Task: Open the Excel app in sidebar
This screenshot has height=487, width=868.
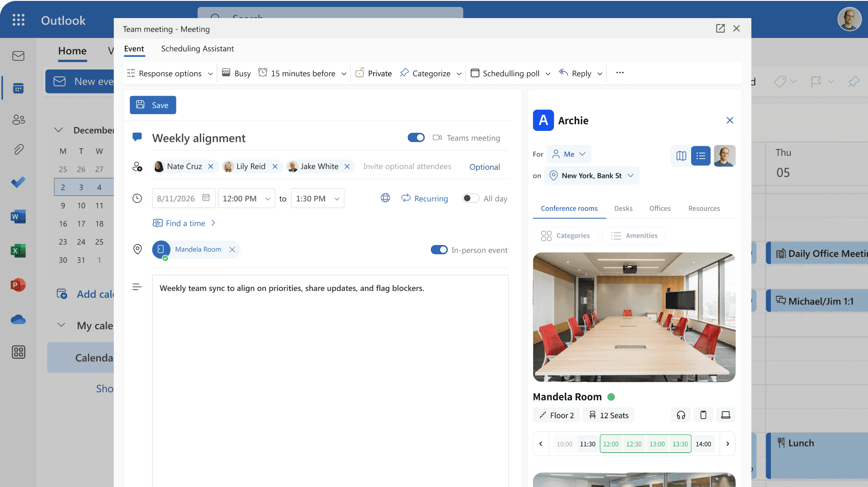Action: point(18,251)
